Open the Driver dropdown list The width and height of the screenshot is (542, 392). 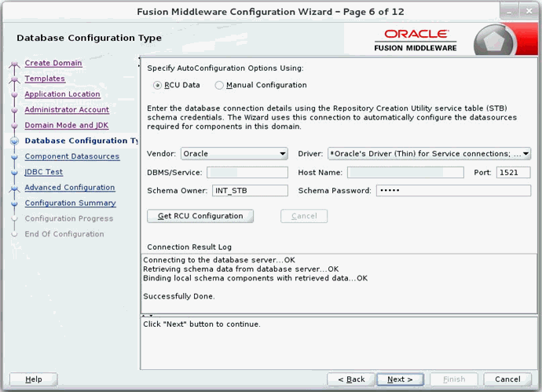429,154
